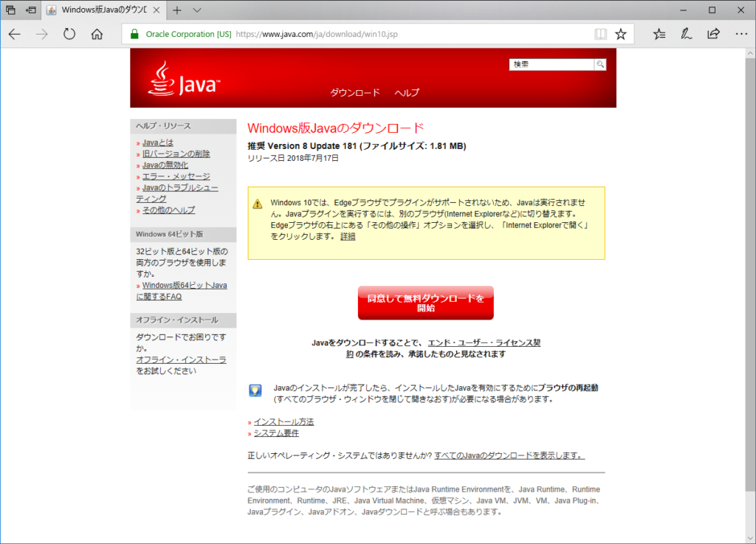Image resolution: width=756 pixels, height=544 pixels.
Task: Close the Windows版Java download tab
Action: pyautogui.click(x=157, y=10)
